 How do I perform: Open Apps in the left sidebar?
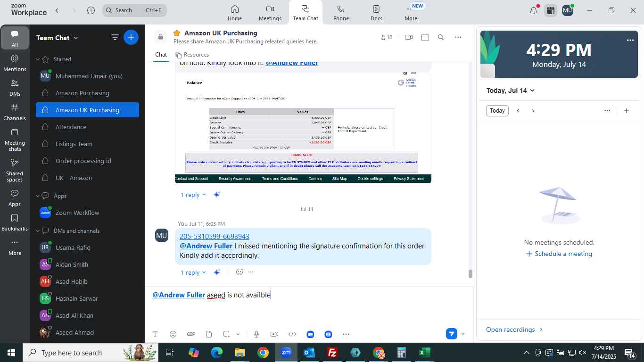click(15, 198)
